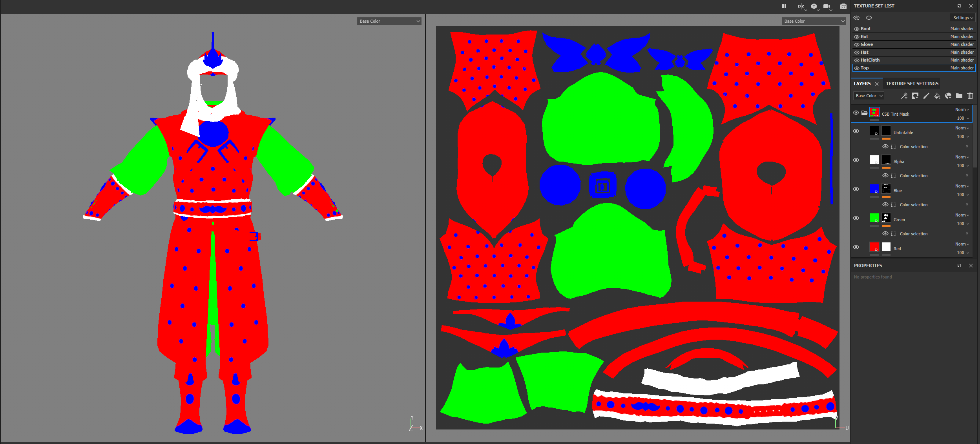This screenshot has height=444, width=980.
Task: Create a new folder in layers
Action: point(959,96)
